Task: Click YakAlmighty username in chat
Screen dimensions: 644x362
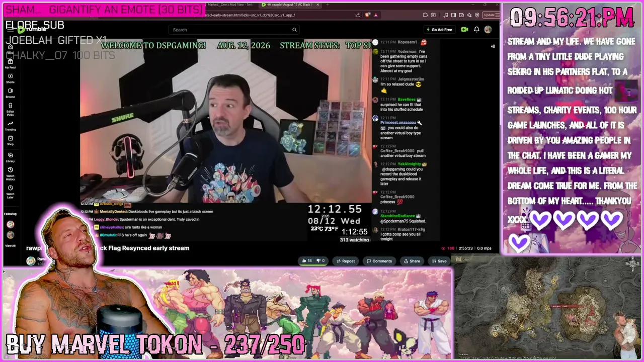Action: (x=410, y=164)
